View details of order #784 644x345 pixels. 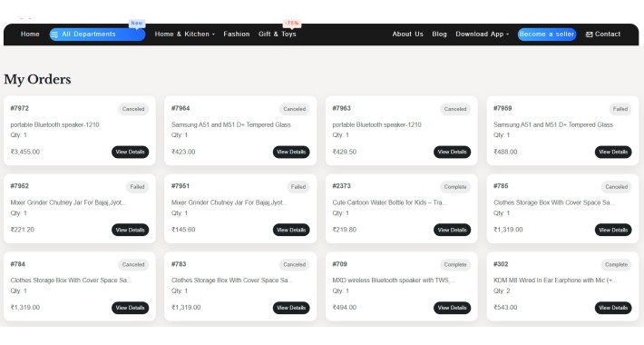click(x=130, y=308)
